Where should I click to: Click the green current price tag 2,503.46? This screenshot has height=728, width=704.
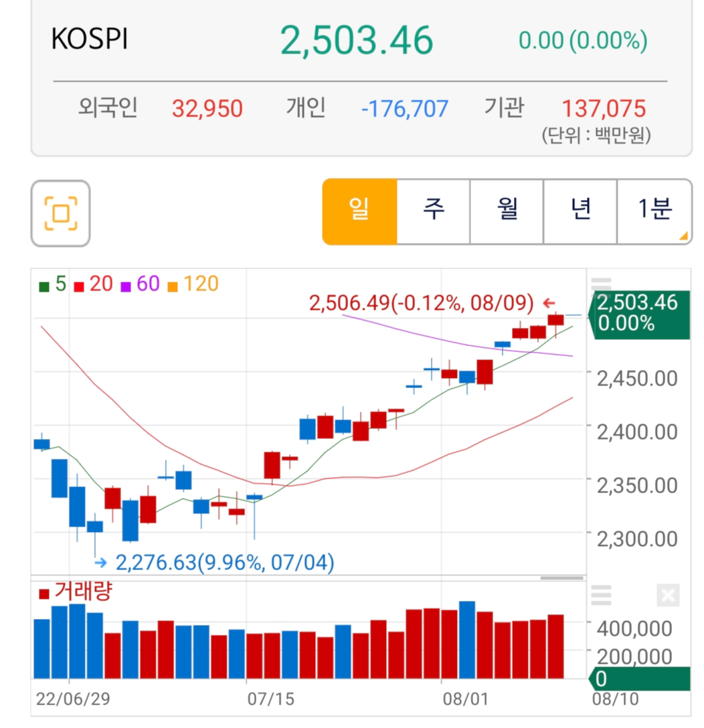pos(640,314)
